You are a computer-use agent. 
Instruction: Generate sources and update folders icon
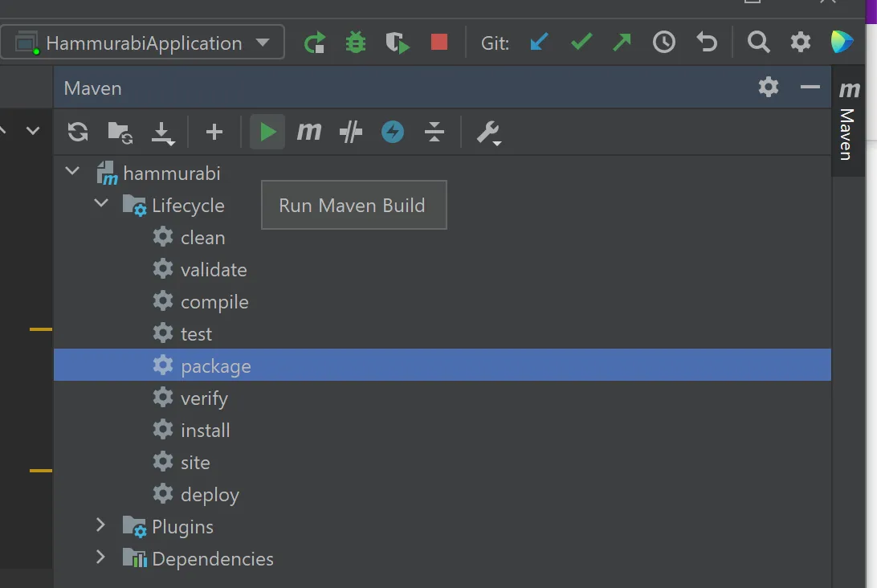120,133
